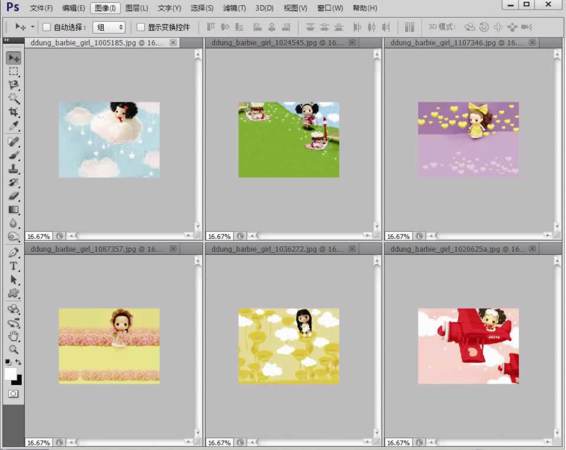Open the 帮助(H) menu
Image resolution: width=566 pixels, height=450 pixels.
pyautogui.click(x=365, y=8)
